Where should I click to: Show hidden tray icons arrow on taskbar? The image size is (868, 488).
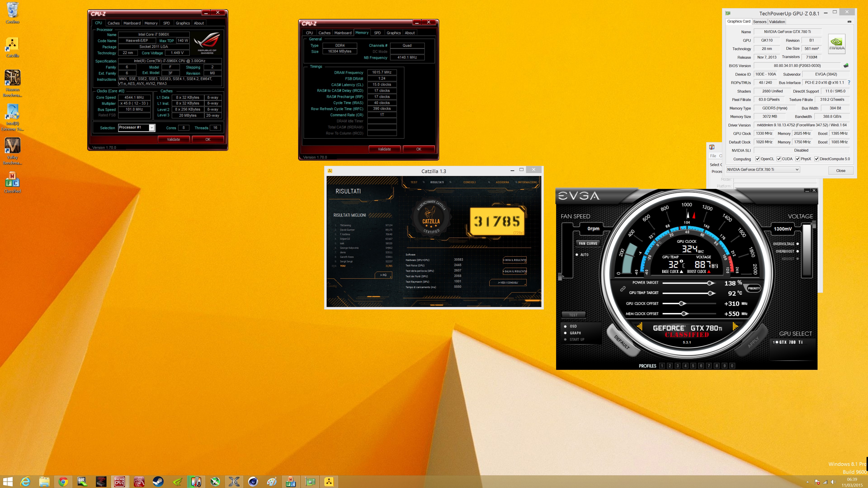(x=807, y=482)
